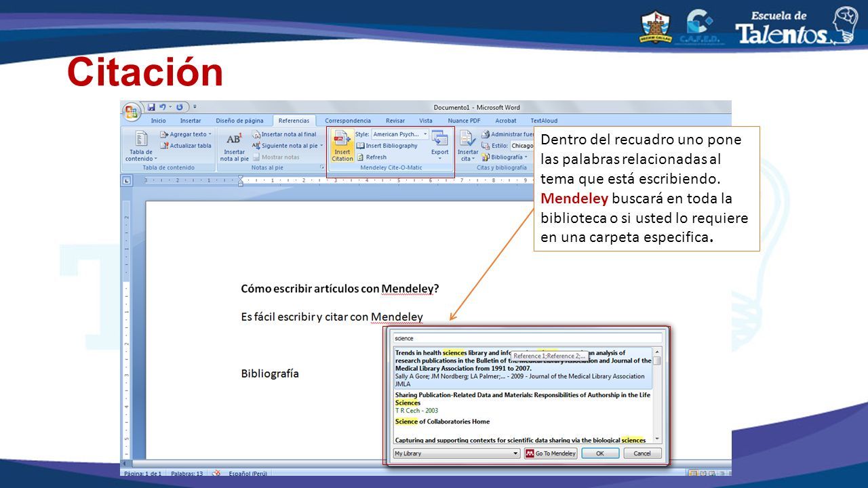Open Siguiente nota al pie dropdown

pos(287,145)
